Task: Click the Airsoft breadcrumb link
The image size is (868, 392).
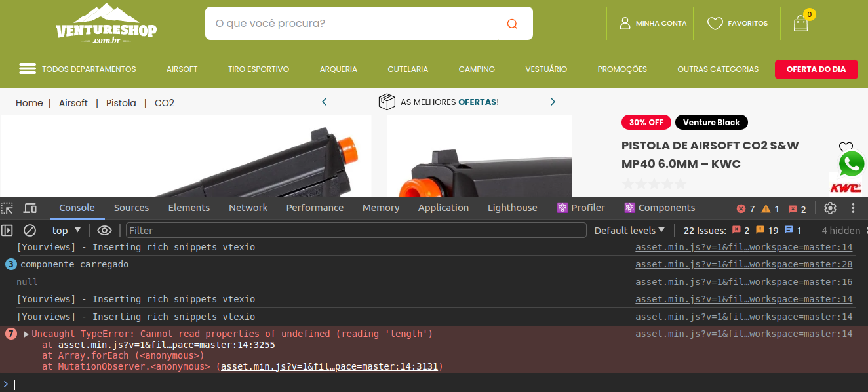Action: 73,103
